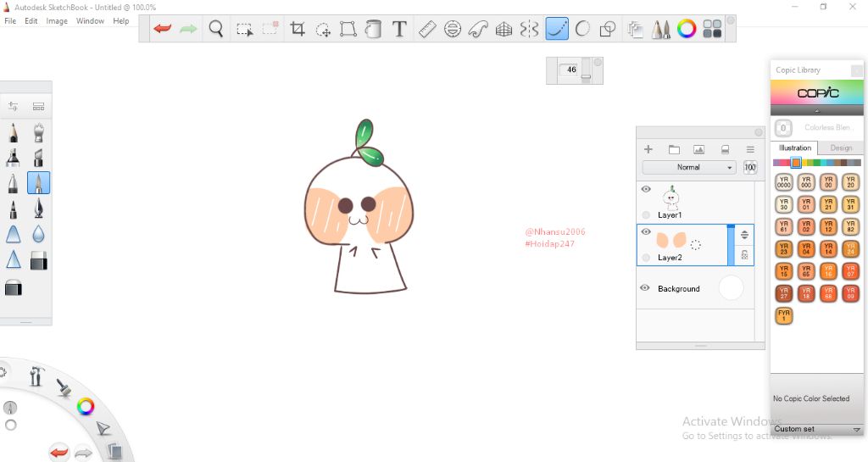Toggle the Brush Palette icon in toolbar
The width and height of the screenshot is (868, 462).
click(661, 29)
